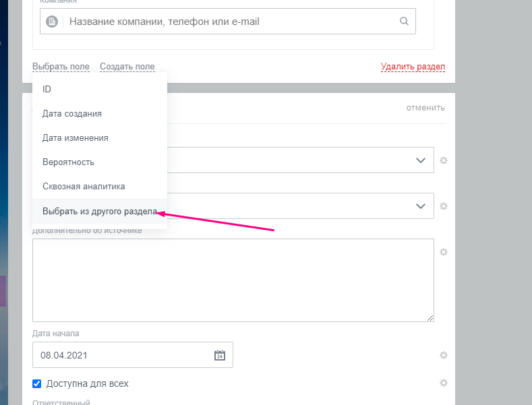Click into the company name search field
532x405 pixels.
[229, 22]
